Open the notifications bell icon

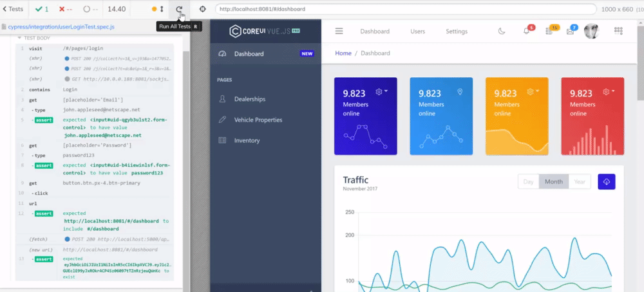click(x=526, y=31)
